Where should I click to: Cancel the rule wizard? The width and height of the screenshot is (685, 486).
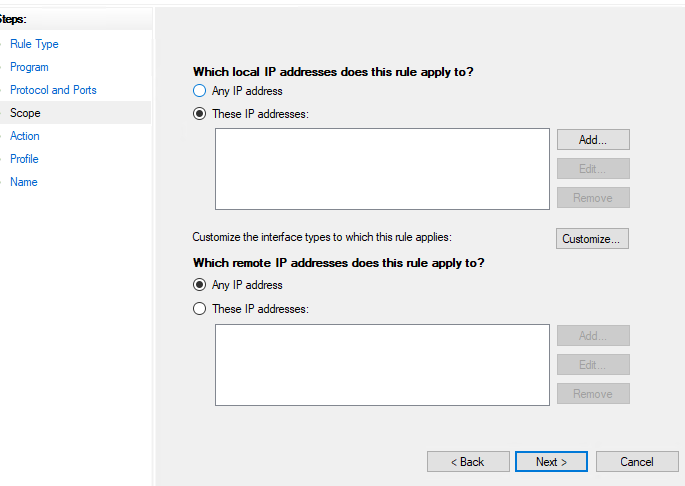(x=637, y=462)
